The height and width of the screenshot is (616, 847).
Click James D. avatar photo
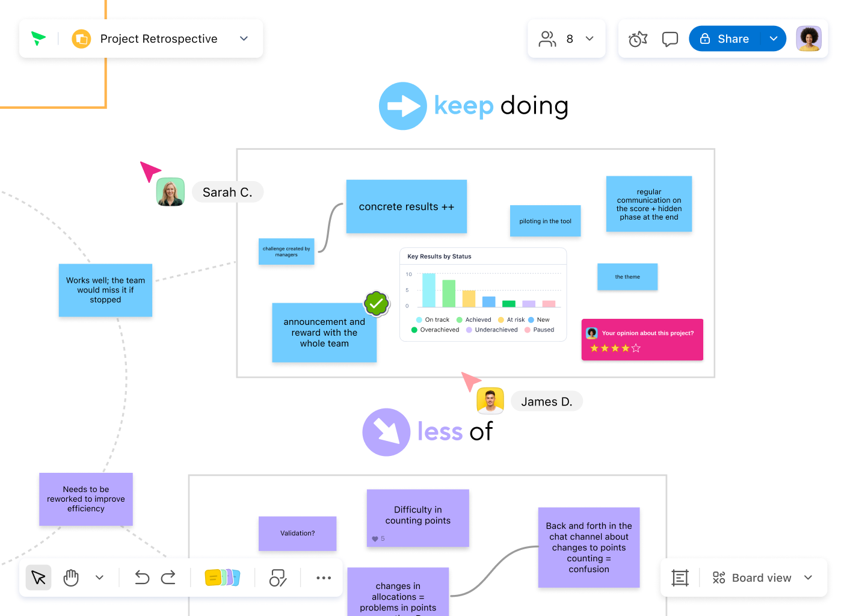point(490,401)
